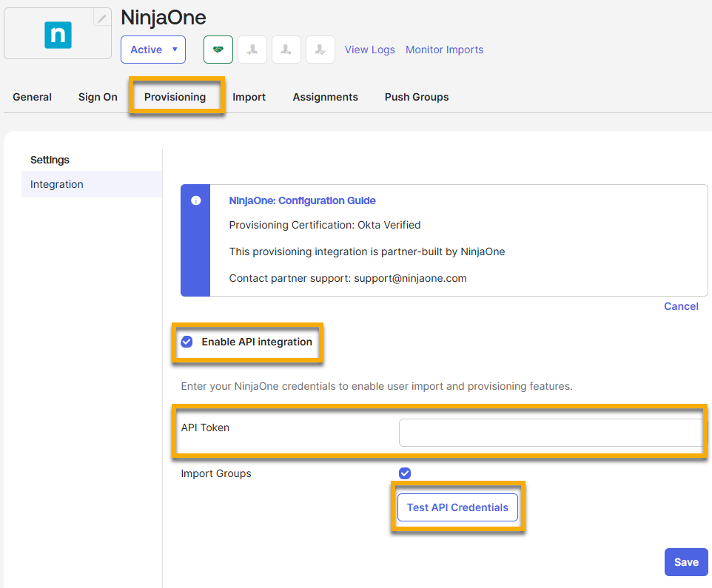This screenshot has height=588, width=712.
Task: Click the Cancel link
Action: tap(681, 306)
